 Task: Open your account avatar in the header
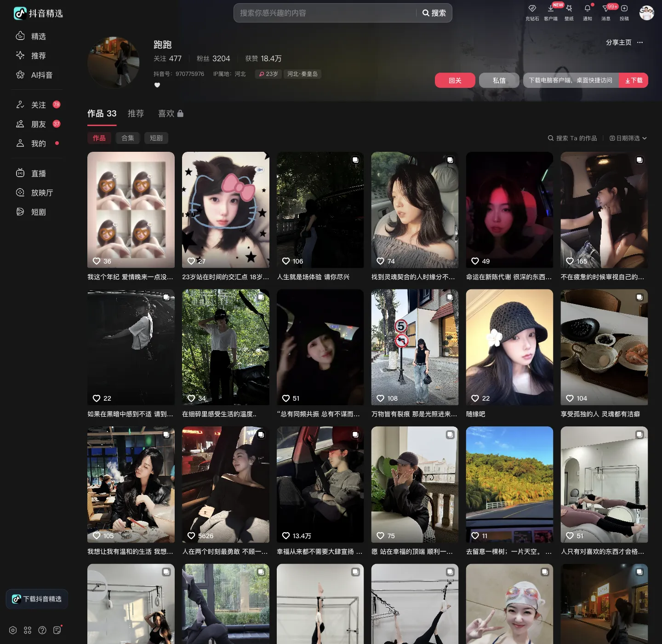pos(646,13)
